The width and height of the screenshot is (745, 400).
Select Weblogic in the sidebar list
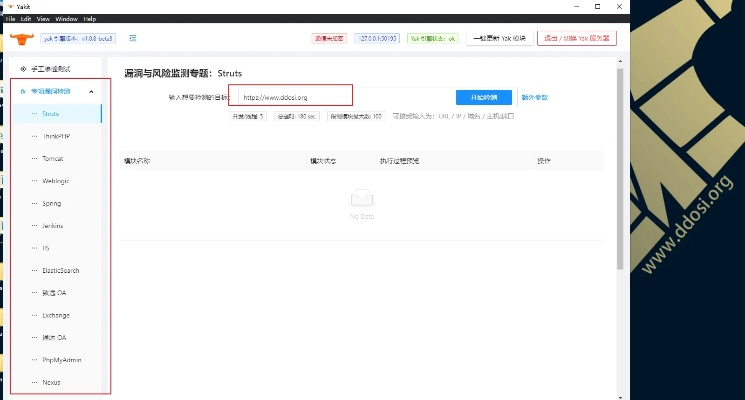pyautogui.click(x=55, y=181)
